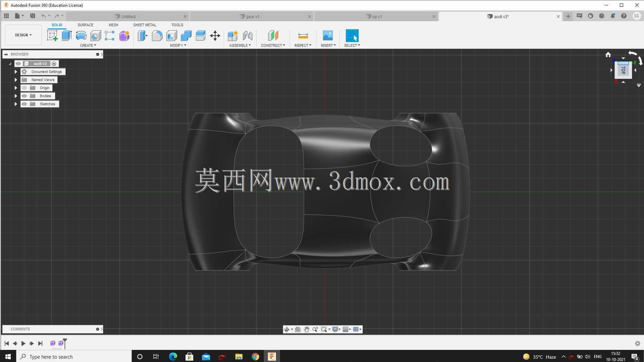Select the Offset Face tool
Viewport: 644px width, 362px height.
(x=200, y=36)
